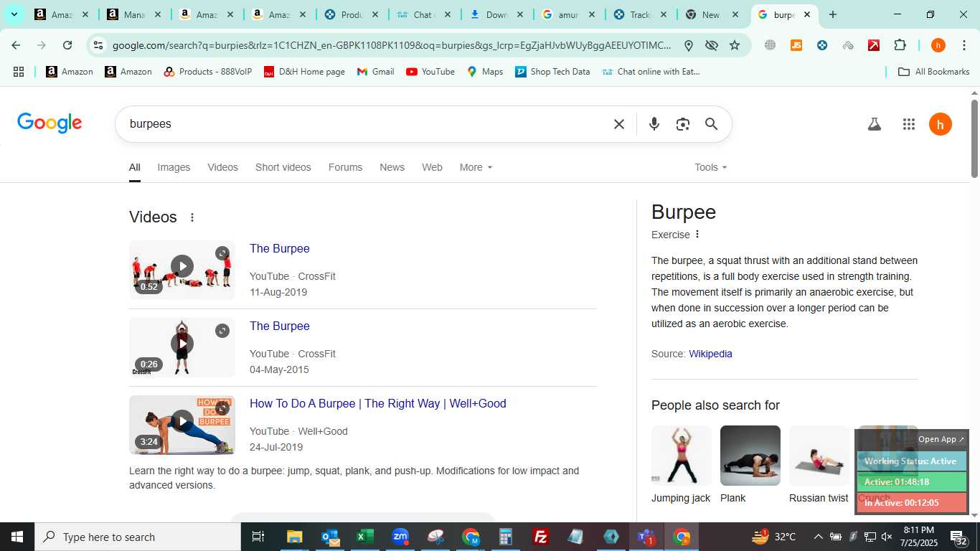Open the Google apps grid
The height and width of the screenshot is (551, 980).
coord(908,124)
